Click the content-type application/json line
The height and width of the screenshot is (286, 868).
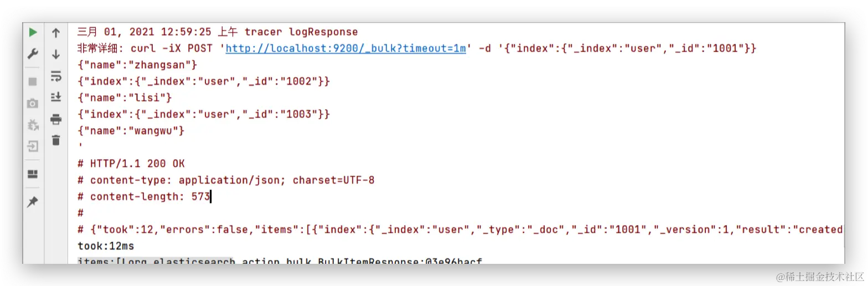click(x=226, y=180)
